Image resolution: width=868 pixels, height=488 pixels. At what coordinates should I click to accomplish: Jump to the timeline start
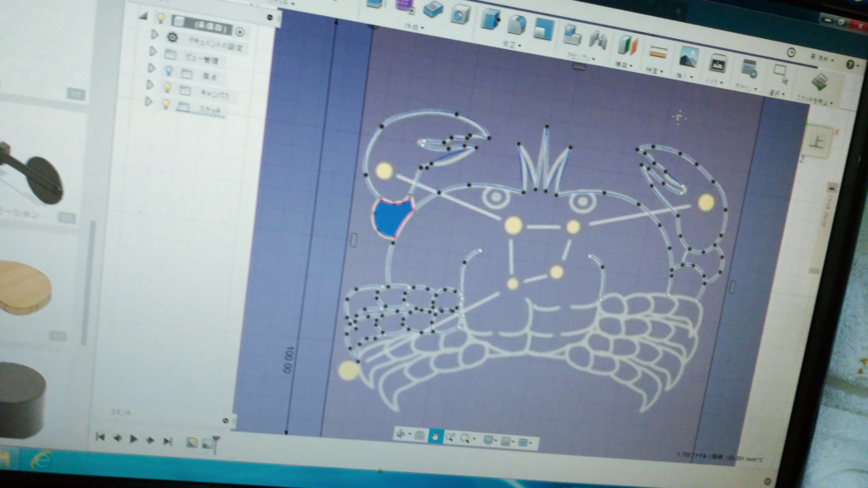pyautogui.click(x=100, y=437)
